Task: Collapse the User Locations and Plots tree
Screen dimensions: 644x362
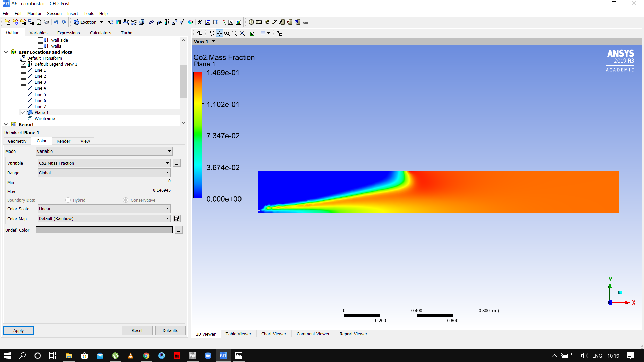Action: coord(6,52)
